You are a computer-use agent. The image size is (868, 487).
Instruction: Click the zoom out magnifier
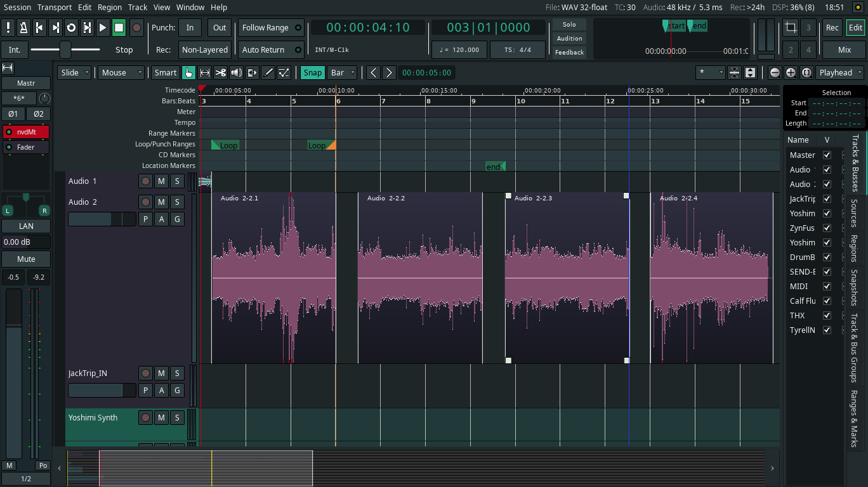775,73
